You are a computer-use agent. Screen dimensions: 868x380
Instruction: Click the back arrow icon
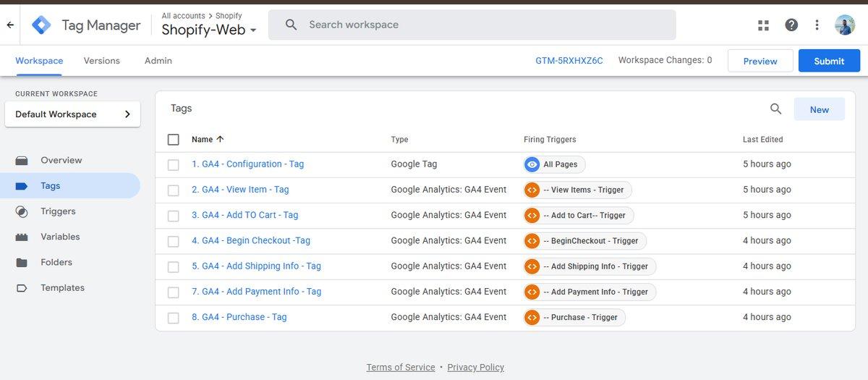click(x=10, y=25)
